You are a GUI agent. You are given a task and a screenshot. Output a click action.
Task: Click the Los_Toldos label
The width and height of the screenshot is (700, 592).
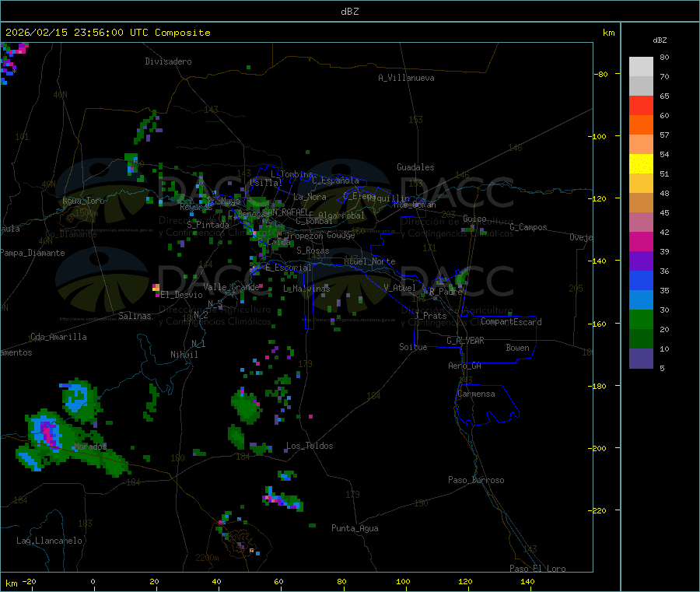310,446
